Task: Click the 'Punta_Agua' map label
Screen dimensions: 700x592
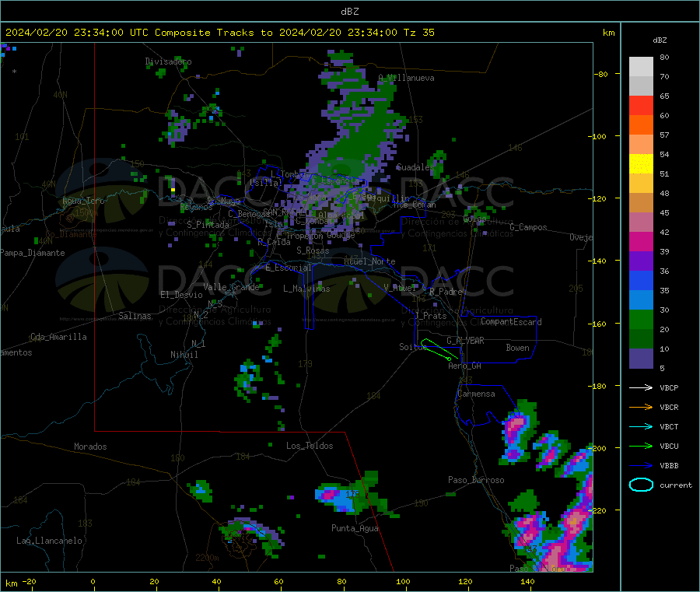Action: click(355, 529)
